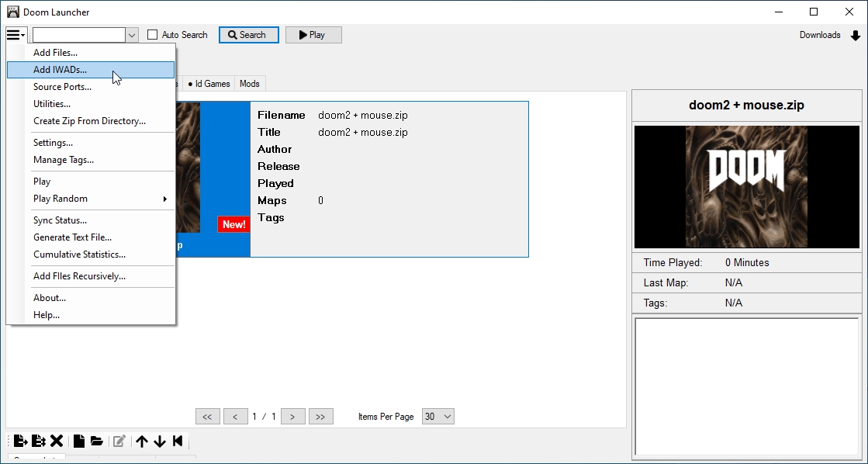Go to first page with << button
This screenshot has width=868, height=464.
208,417
